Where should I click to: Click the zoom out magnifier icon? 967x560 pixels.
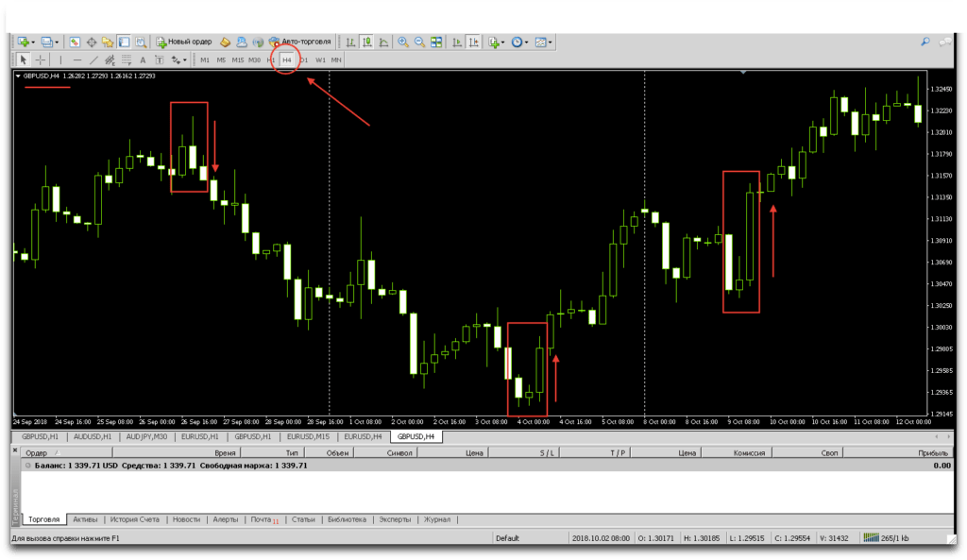418,42
